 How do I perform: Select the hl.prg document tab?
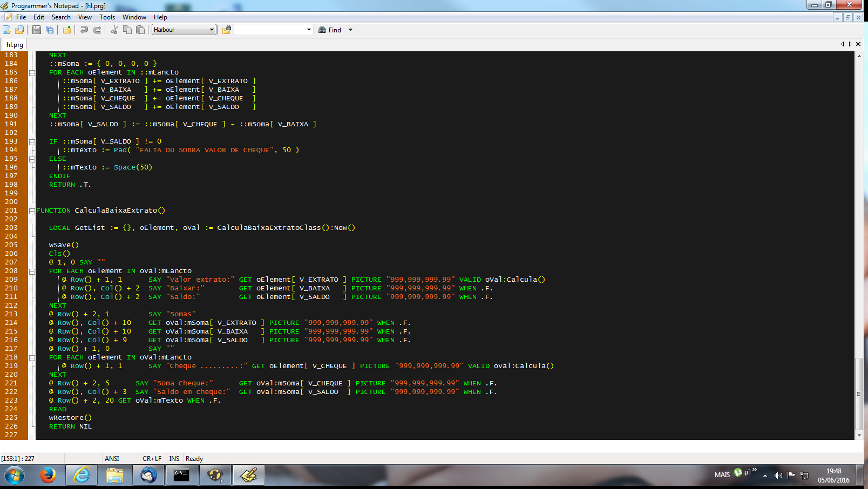click(15, 45)
